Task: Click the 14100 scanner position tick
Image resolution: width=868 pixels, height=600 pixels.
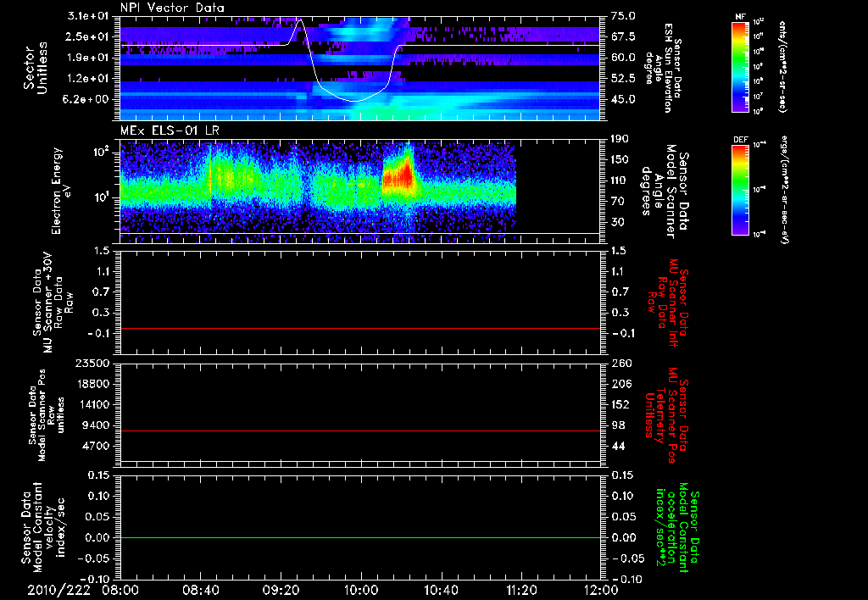Action: coord(92,404)
